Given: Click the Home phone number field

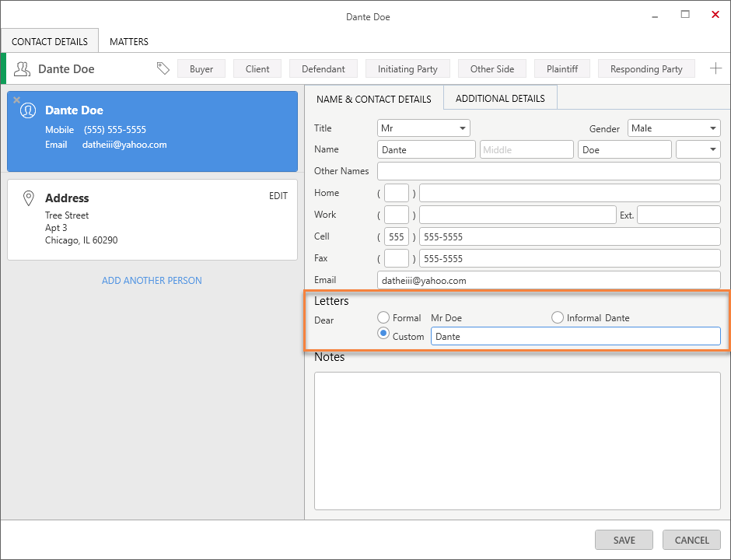Looking at the screenshot, I should tap(570, 193).
